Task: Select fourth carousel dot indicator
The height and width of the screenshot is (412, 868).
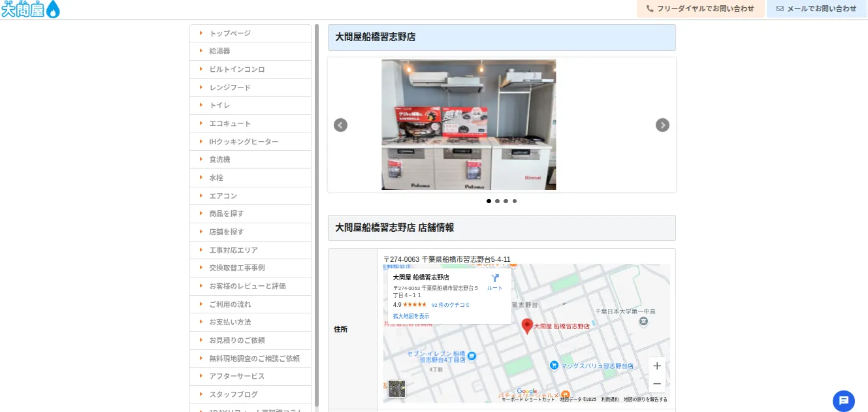Action: click(x=515, y=201)
